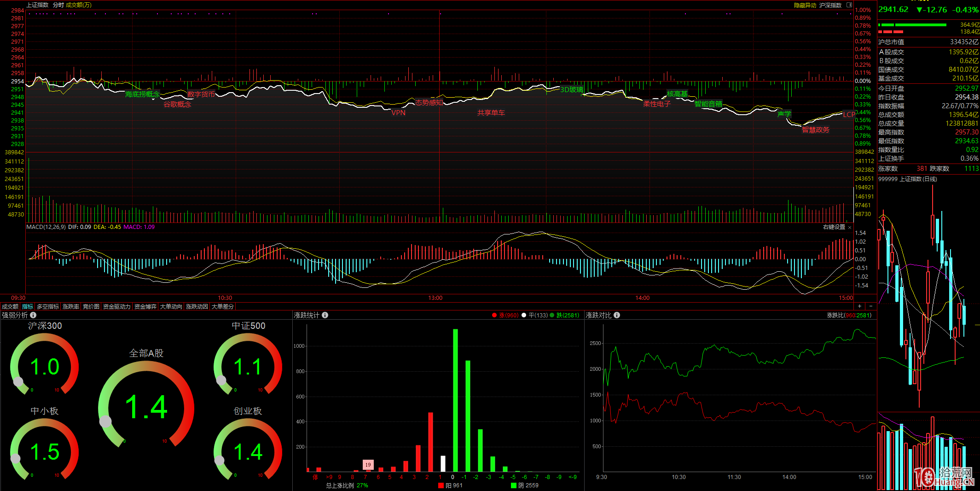The height and width of the screenshot is (491, 980).
Task: Click the 智慧政务 concept label on chart
Action: click(815, 130)
